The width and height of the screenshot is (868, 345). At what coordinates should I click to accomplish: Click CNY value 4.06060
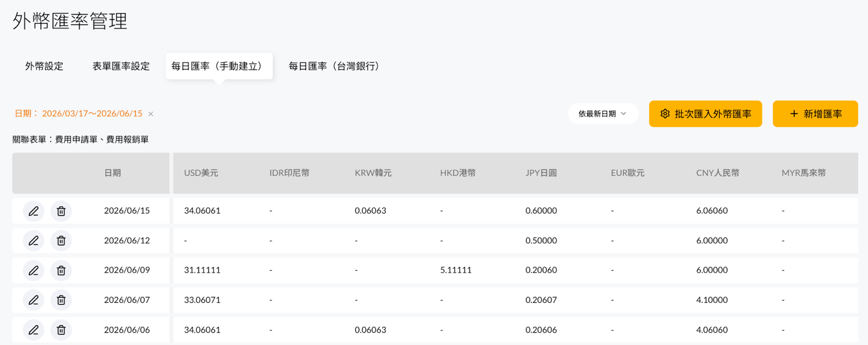coord(712,330)
